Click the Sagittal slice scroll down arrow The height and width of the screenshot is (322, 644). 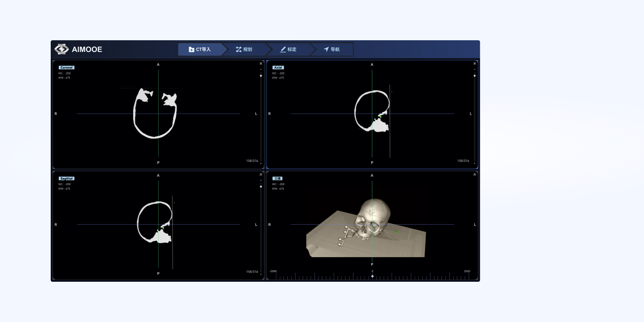(x=261, y=274)
